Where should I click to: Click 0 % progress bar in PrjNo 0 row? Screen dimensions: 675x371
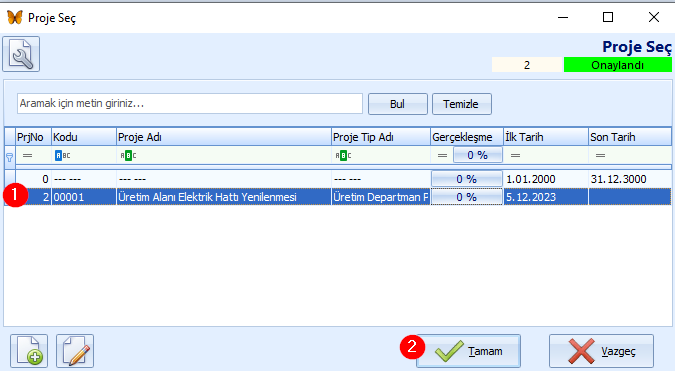467,179
